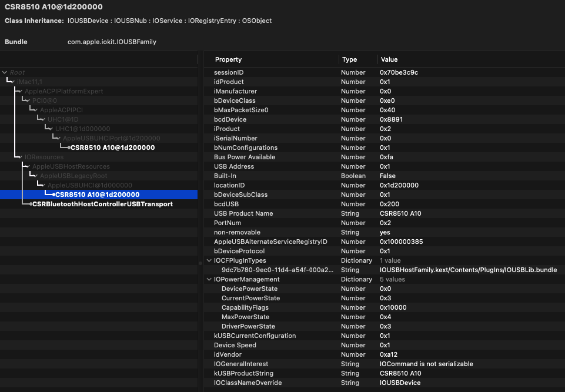The image size is (565, 392).
Task: Select the Bus Power Available row
Action: (384, 157)
